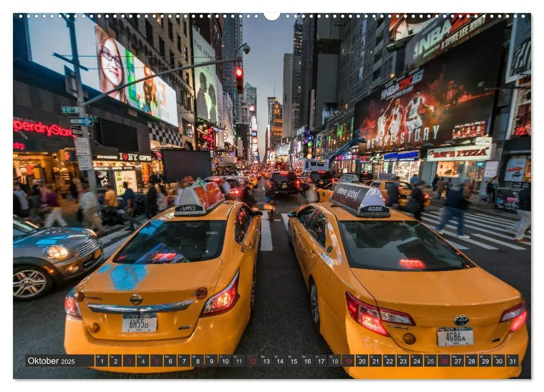Choose date 9 in the calendar strip
The image size is (544, 392).
211,361
